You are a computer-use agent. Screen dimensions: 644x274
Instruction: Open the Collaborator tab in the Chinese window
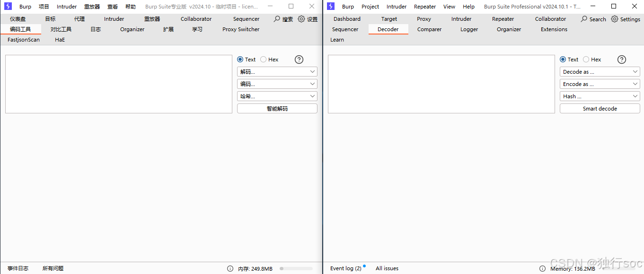[x=196, y=19]
